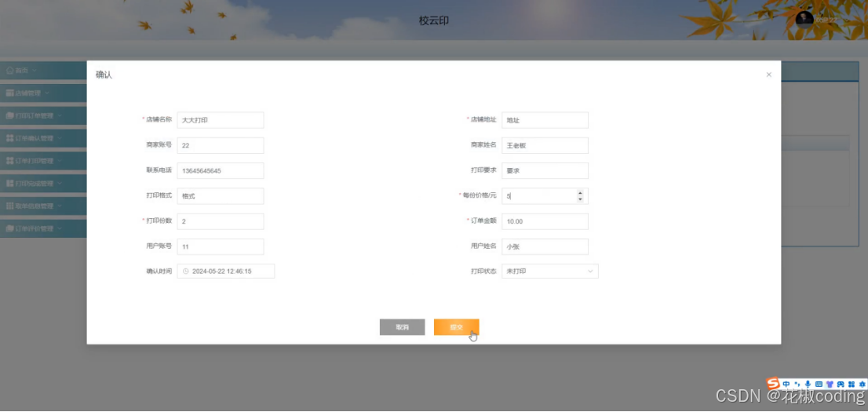Open the 首页 menu item
This screenshot has width=868, height=412.
(x=43, y=71)
